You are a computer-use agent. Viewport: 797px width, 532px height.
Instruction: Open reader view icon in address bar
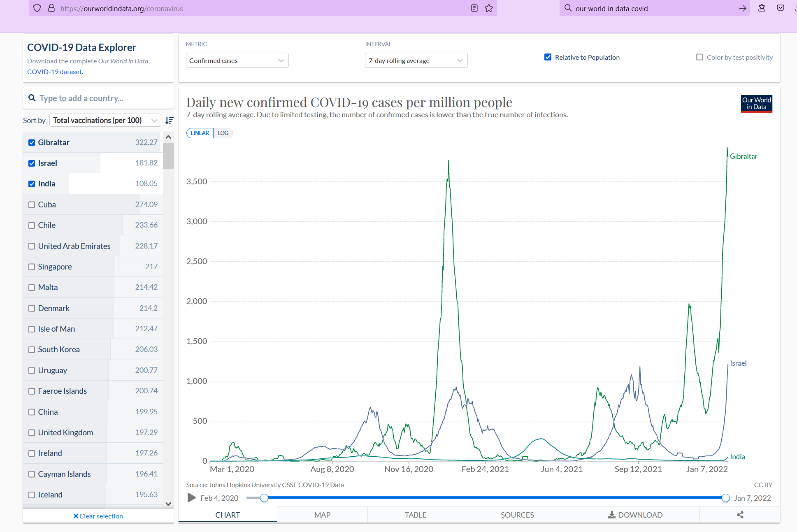point(474,8)
